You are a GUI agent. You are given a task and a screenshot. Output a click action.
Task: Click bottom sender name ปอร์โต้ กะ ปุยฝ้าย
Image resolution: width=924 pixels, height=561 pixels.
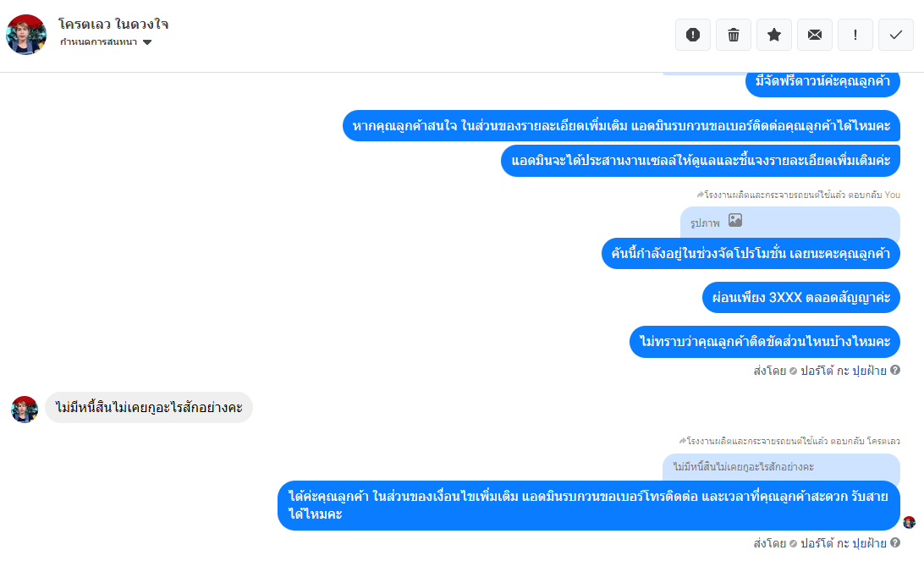pyautogui.click(x=843, y=543)
